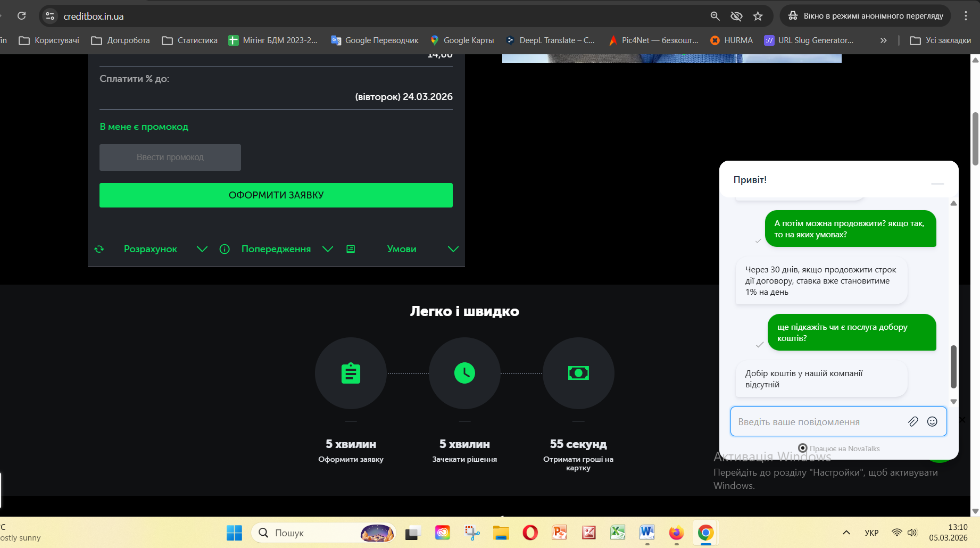The width and height of the screenshot is (980, 548).
Task: Minimize the Привіт! chat widget
Action: click(x=938, y=184)
